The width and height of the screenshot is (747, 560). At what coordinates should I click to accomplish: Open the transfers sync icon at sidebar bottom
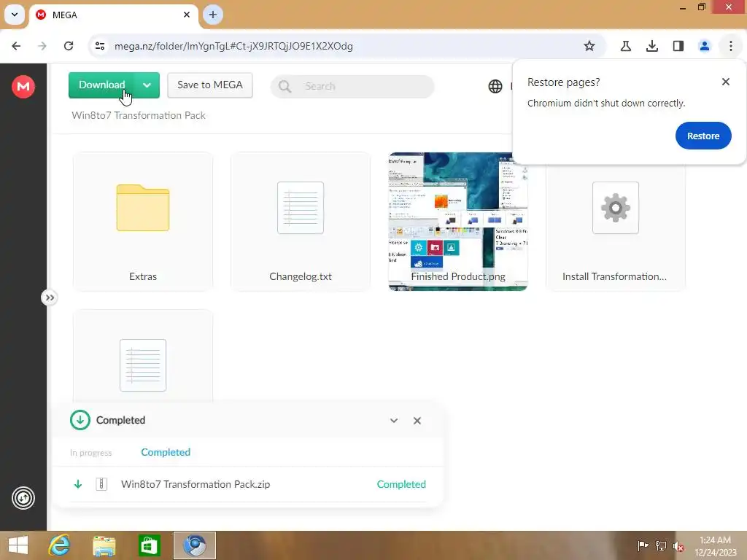[23, 498]
